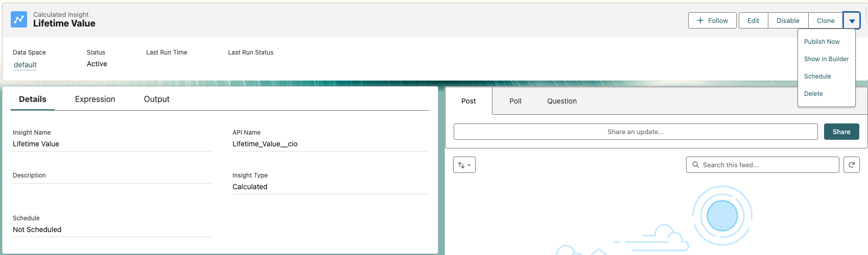The image size is (868, 255).
Task: Open the default Data Space link
Action: (25, 65)
